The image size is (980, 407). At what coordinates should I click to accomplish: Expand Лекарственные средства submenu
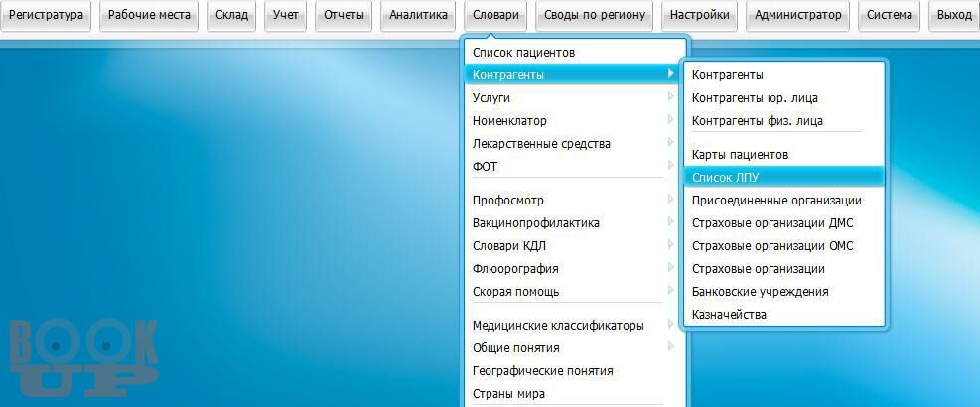(x=574, y=144)
